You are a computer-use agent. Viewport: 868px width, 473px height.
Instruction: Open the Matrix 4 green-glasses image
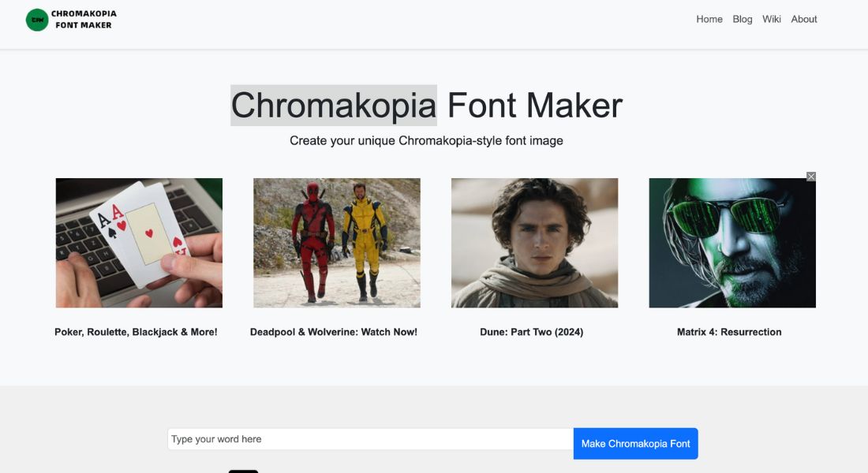[732, 243]
